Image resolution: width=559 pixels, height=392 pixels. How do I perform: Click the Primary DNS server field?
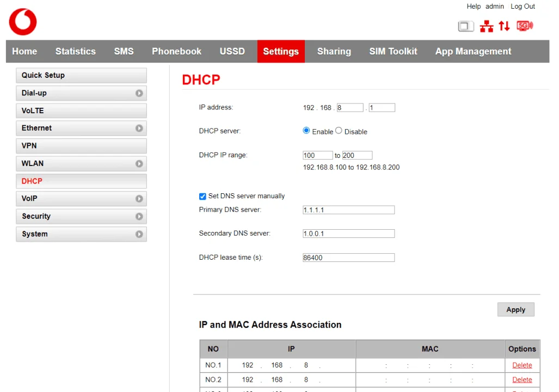(349, 210)
